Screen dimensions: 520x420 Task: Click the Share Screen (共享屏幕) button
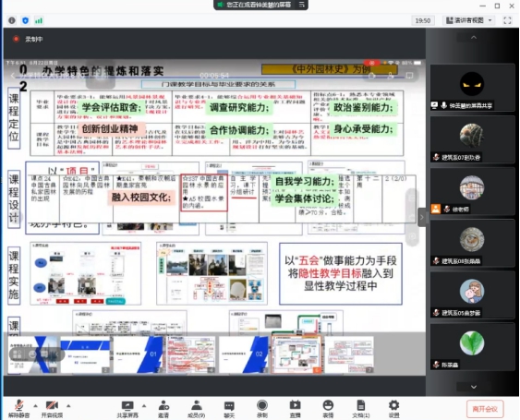(x=127, y=408)
